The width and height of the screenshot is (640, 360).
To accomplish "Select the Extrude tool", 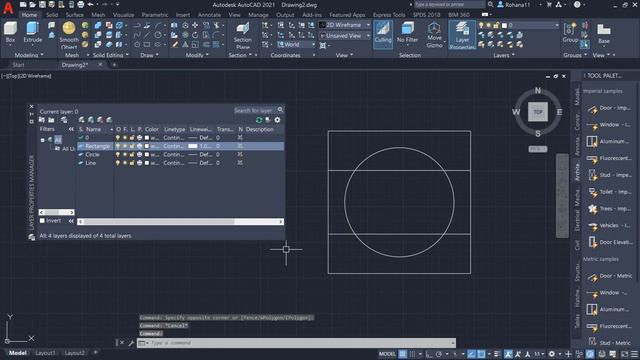I will (33, 32).
